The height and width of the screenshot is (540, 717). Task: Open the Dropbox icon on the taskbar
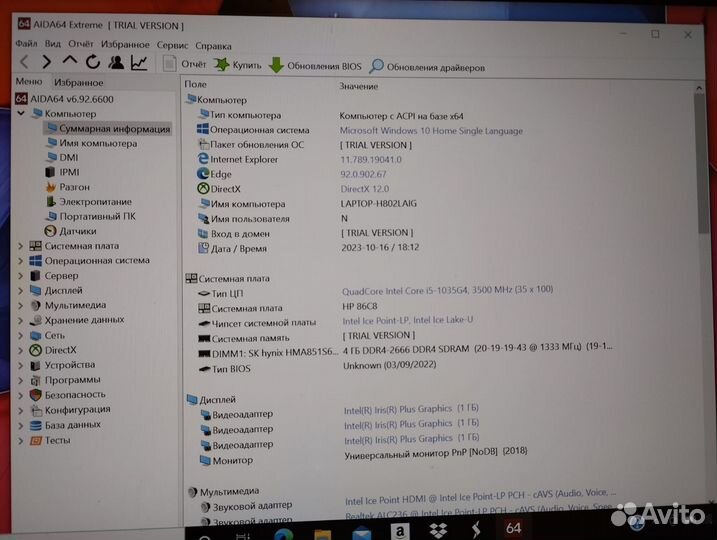point(438,530)
